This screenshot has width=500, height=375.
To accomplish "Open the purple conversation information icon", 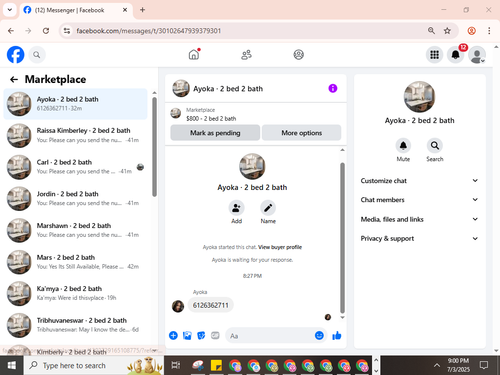I will tap(333, 88).
